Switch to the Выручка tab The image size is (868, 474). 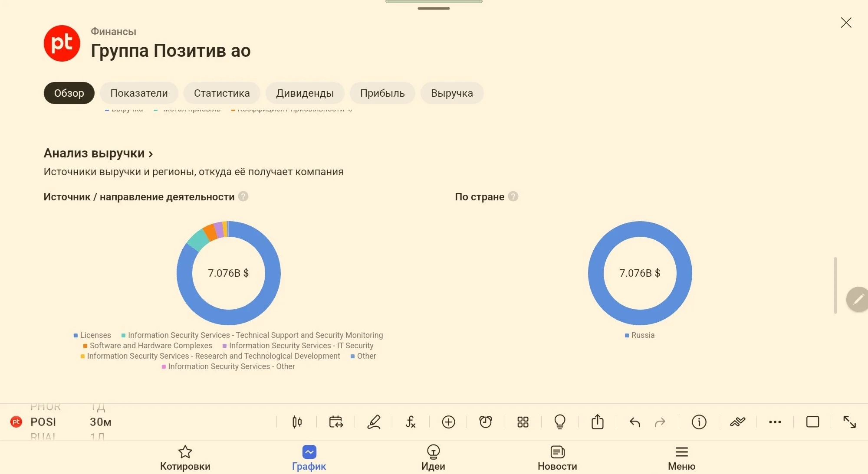pyautogui.click(x=452, y=93)
